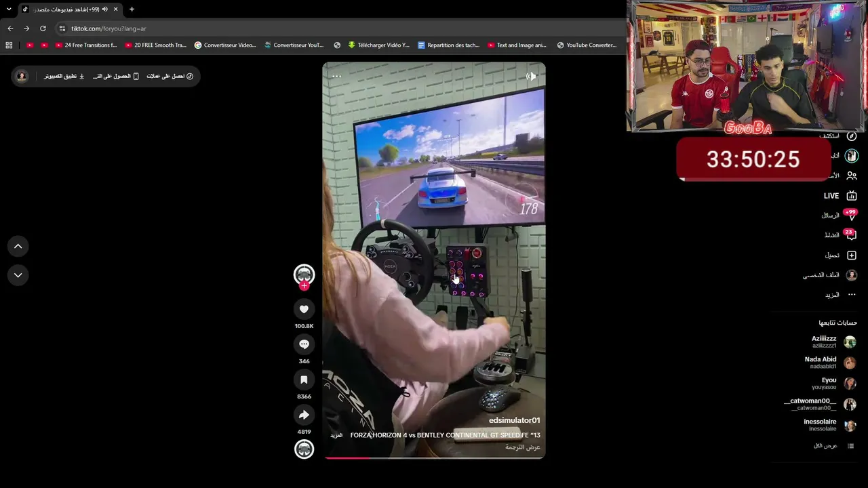
Task: Open activity (النشاط) in the sidebar
Action: click(x=840, y=235)
